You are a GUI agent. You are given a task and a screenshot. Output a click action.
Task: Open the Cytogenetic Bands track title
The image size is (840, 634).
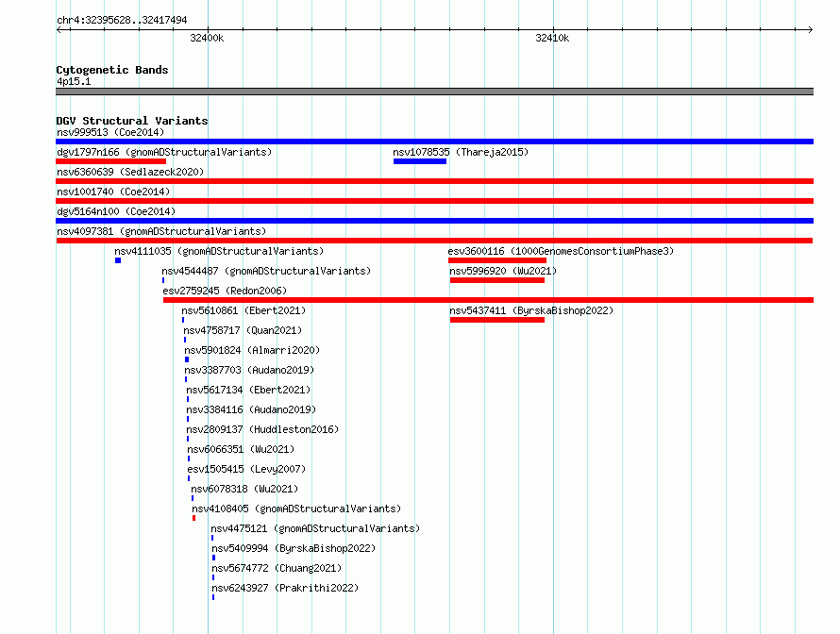(x=112, y=70)
